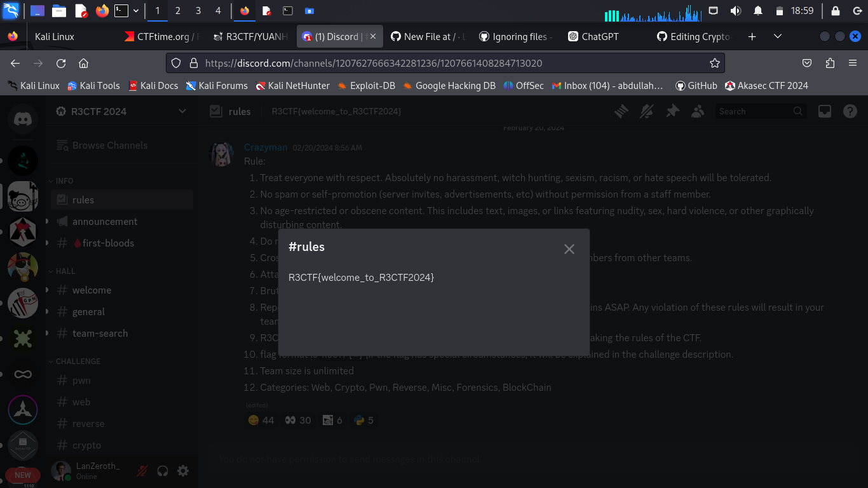Switch to the CTFtime.org browser tab

pos(163,37)
